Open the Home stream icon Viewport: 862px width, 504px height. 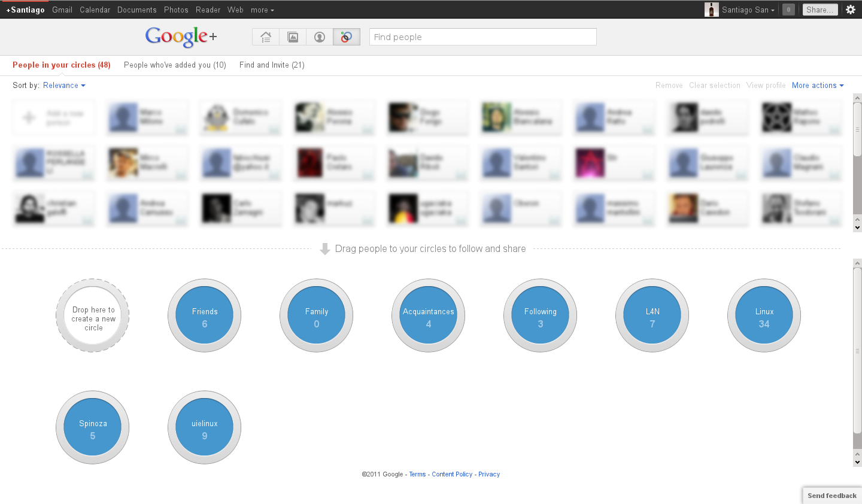266,37
